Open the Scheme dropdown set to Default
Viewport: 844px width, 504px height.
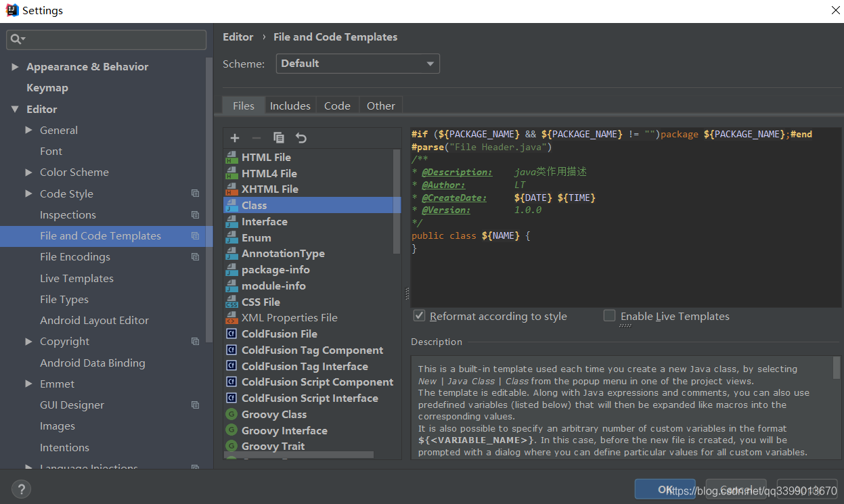click(x=358, y=64)
